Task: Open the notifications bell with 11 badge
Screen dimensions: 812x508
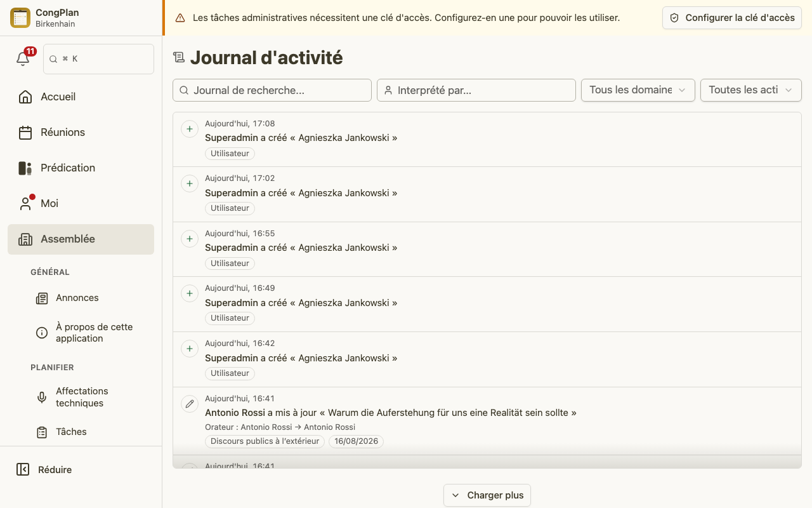Action: click(x=23, y=58)
